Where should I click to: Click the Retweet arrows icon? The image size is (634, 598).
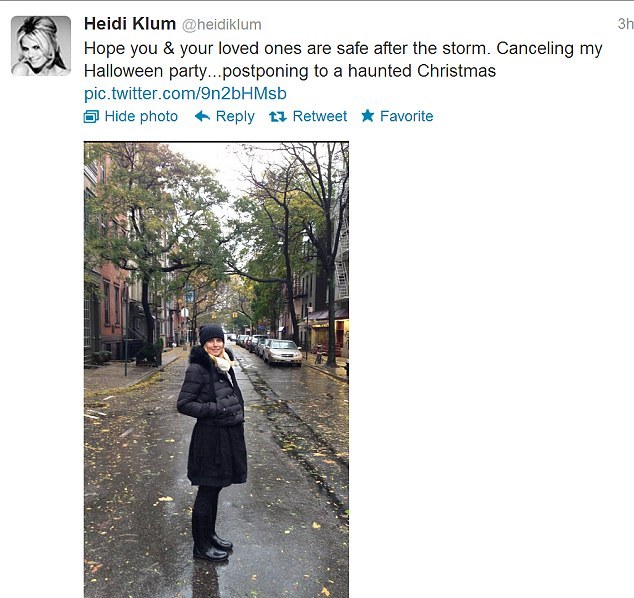click(278, 117)
